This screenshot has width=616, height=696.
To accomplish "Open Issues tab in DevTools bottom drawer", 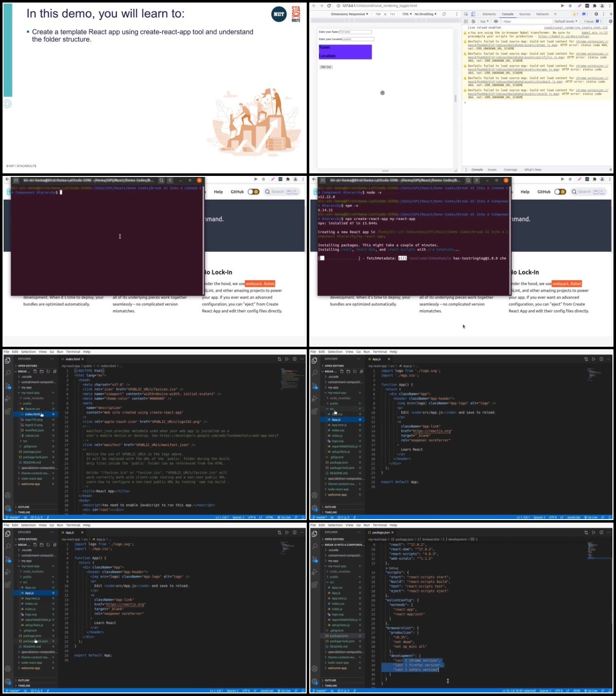I will [x=492, y=170].
